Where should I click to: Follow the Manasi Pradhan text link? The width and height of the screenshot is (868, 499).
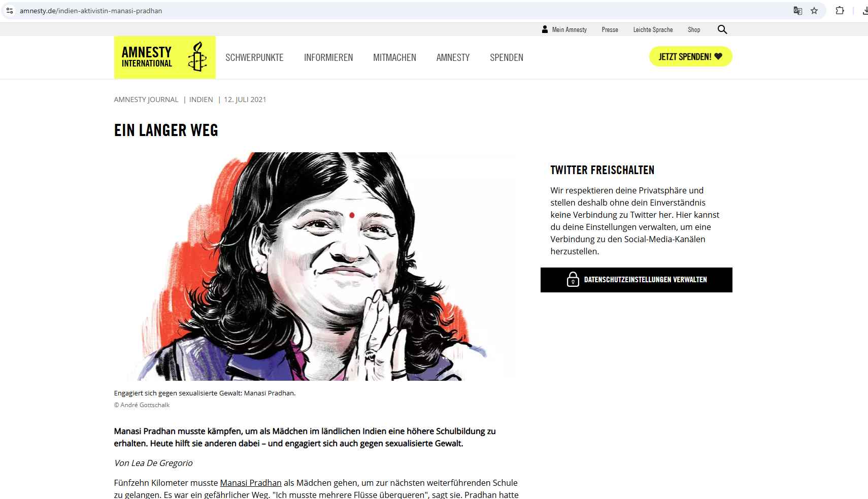251,483
